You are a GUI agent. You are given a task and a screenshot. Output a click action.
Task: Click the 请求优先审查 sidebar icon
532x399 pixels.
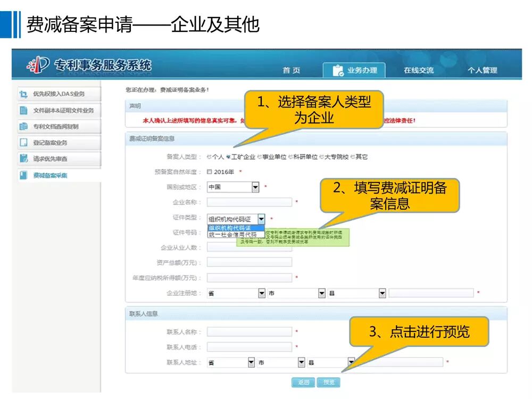[23, 159]
